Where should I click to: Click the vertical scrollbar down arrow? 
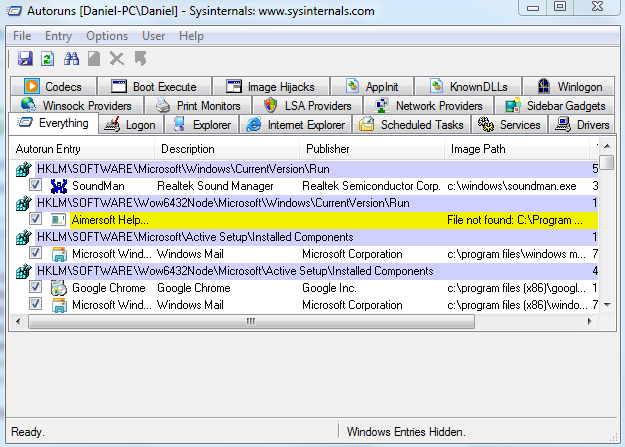607,305
